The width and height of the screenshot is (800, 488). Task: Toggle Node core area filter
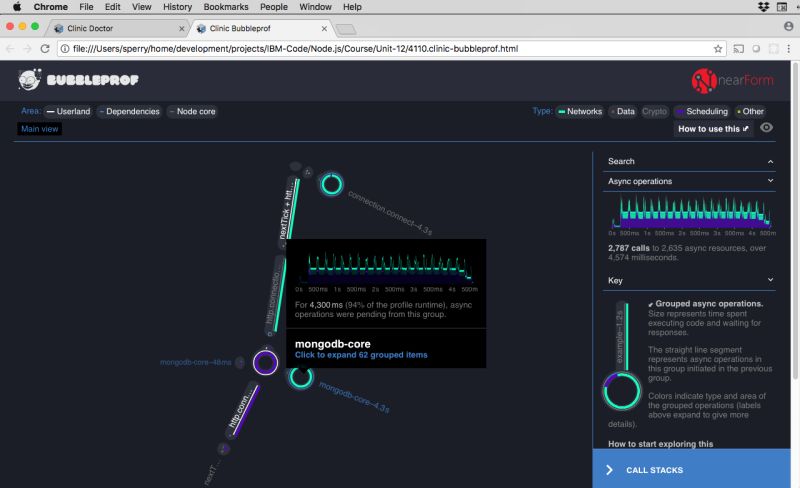[192, 111]
